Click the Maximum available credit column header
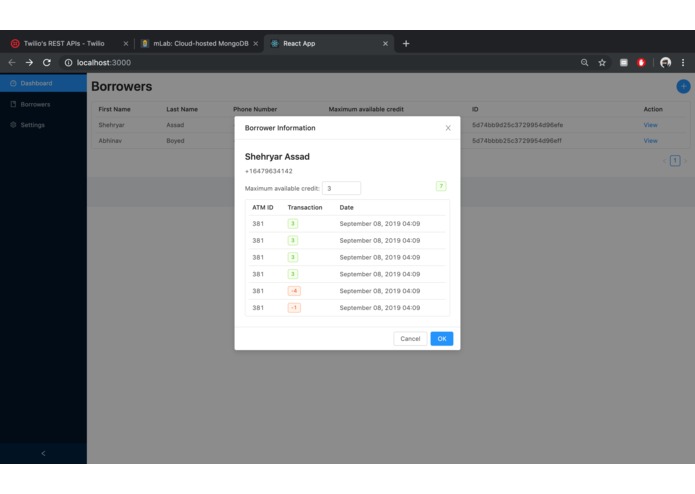The image size is (695, 494). coord(366,109)
